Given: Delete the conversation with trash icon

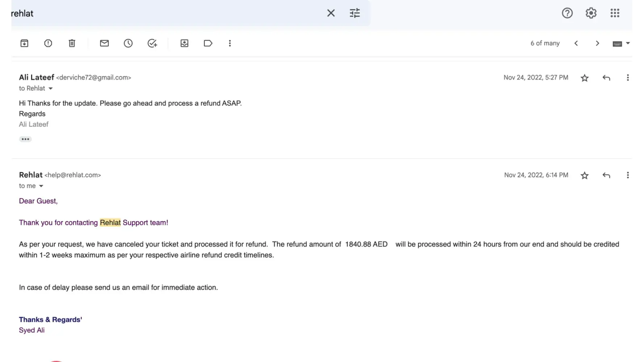Looking at the screenshot, I should pos(72,43).
